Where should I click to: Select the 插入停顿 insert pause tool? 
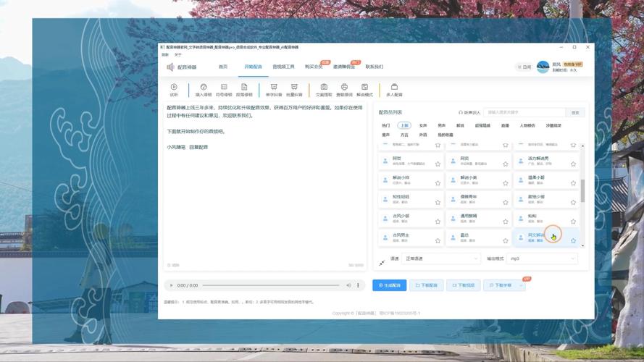point(204,88)
